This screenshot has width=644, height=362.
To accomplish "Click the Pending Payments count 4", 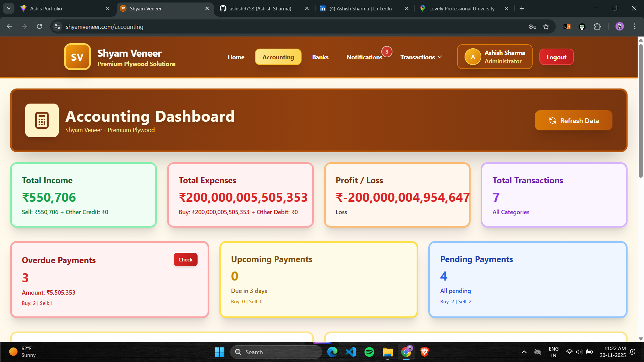I will coord(444,276).
